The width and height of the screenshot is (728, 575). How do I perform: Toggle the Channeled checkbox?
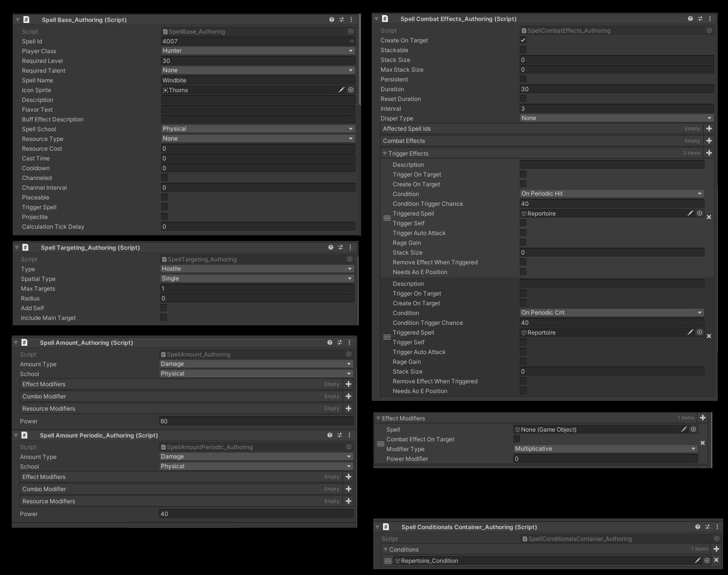(164, 178)
